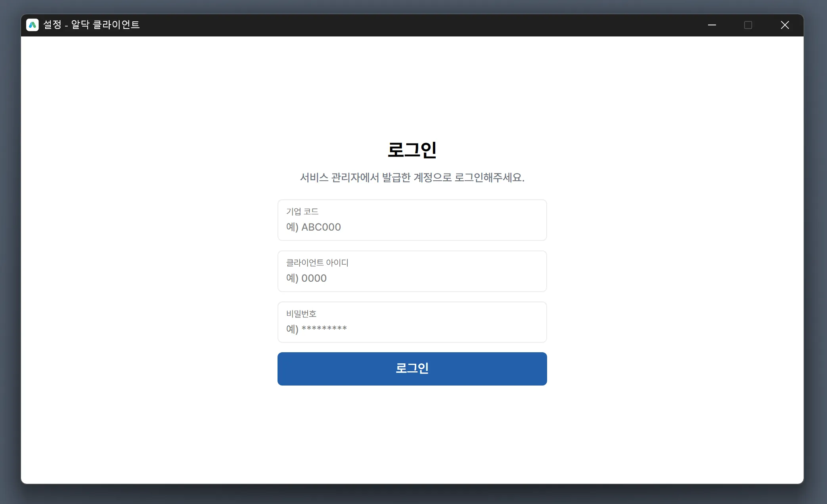827x504 pixels.
Task: Click the 알닥 app icon in title bar
Action: (x=33, y=25)
